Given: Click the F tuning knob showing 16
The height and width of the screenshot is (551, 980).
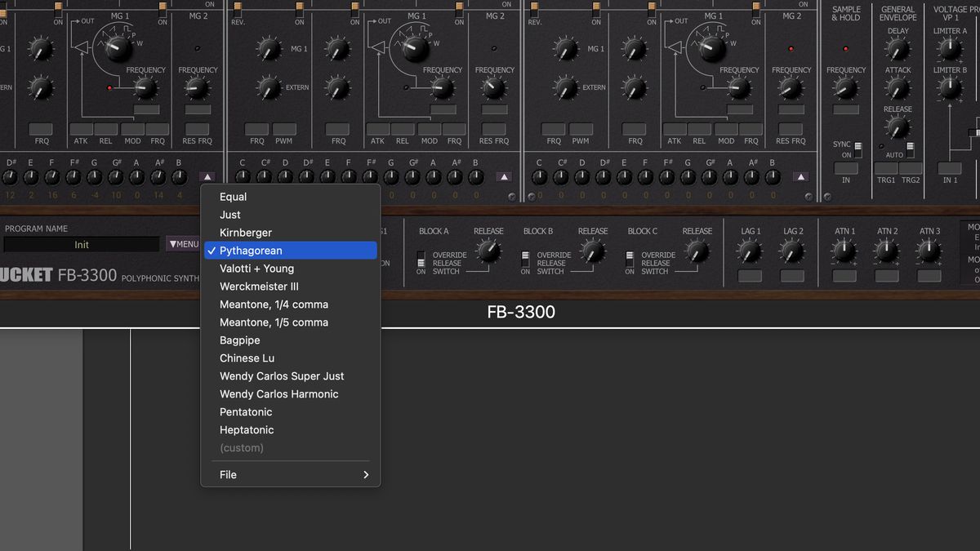Looking at the screenshot, I should pos(52,177).
